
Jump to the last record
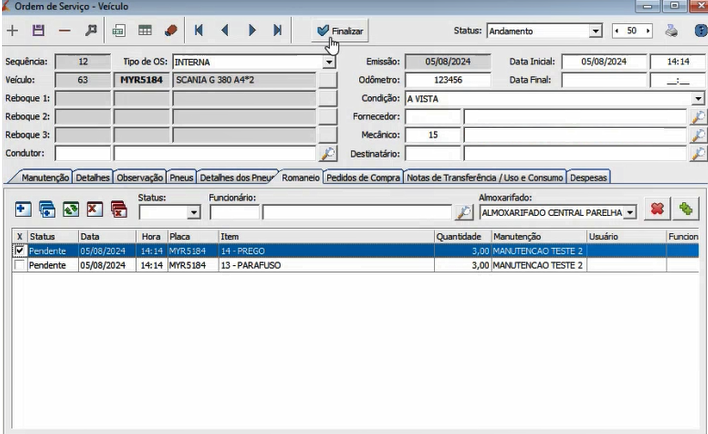(x=278, y=31)
